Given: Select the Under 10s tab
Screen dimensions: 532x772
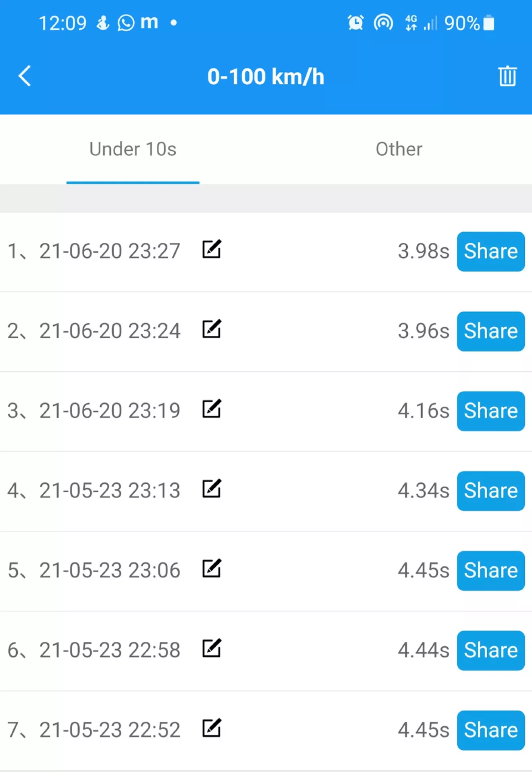Looking at the screenshot, I should [133, 149].
